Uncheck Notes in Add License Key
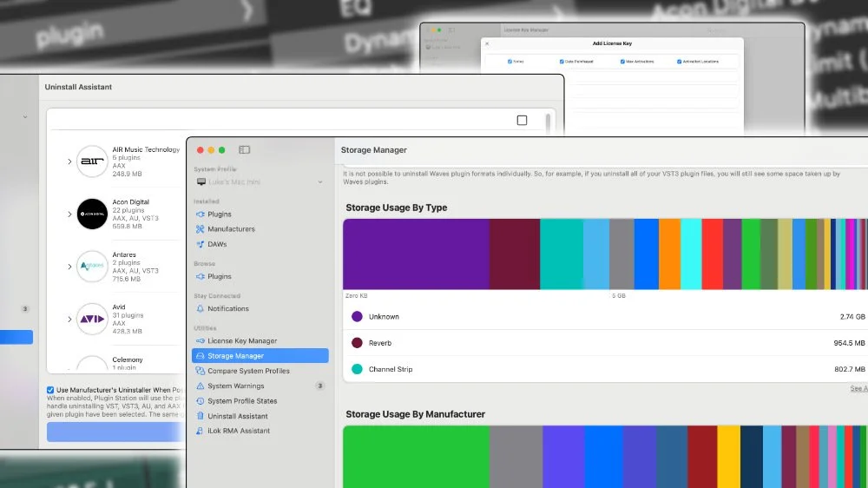This screenshot has height=488, width=868. (510, 62)
